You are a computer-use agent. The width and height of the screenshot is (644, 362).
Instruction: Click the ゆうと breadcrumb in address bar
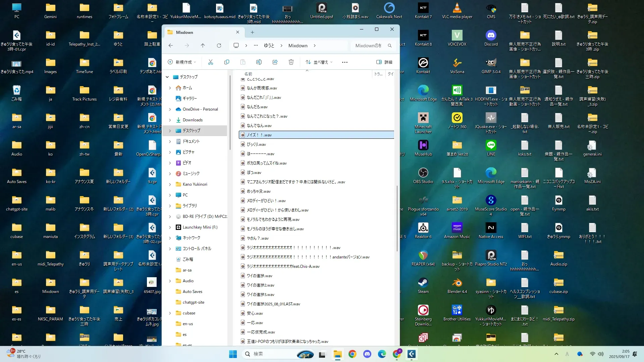[269, 46]
